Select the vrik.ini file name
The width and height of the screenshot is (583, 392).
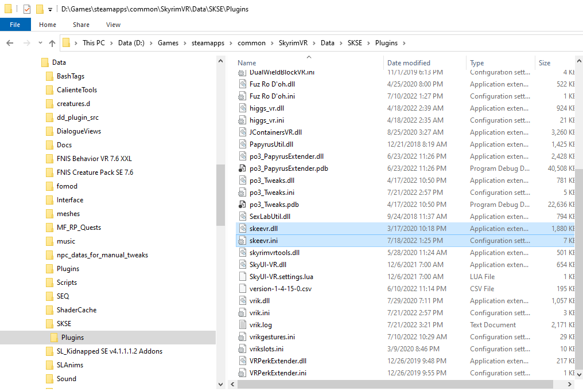pos(259,312)
